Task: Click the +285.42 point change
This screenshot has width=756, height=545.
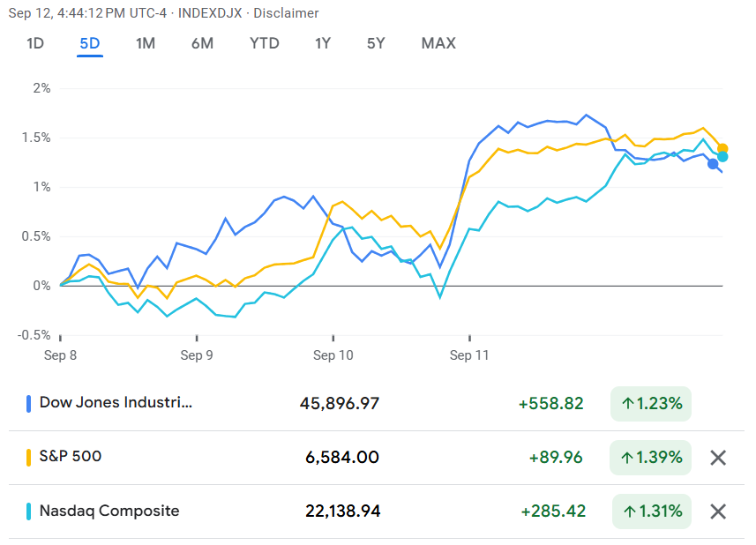Action: coord(553,511)
